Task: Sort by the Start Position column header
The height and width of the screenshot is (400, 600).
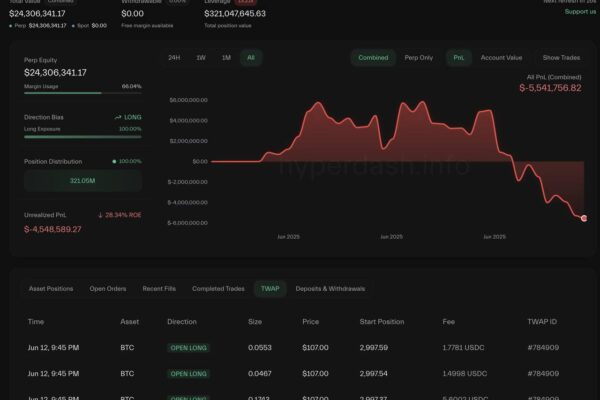Action: pos(382,322)
